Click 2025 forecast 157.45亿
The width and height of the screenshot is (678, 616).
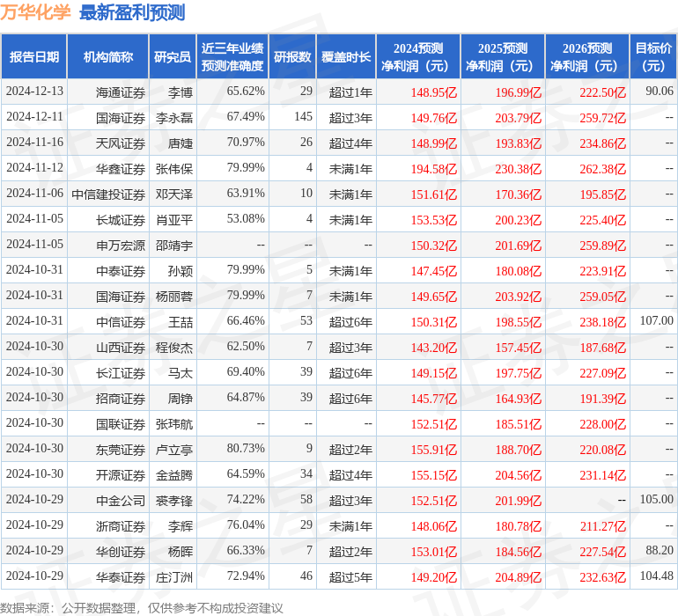click(518, 347)
